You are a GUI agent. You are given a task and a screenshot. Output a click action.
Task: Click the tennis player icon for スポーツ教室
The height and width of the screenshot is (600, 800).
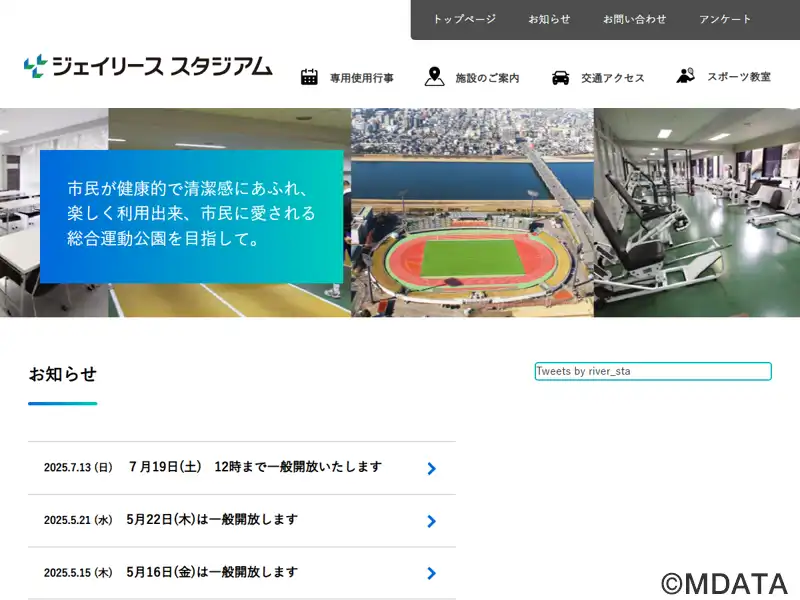685,76
